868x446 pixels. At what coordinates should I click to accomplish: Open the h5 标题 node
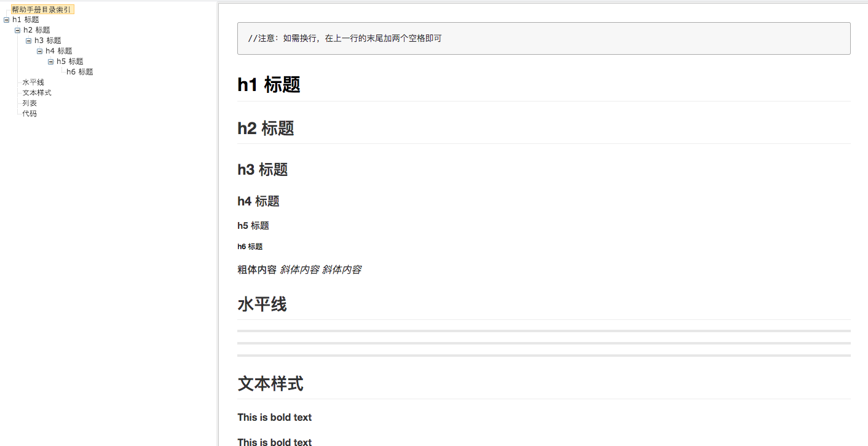(x=69, y=61)
